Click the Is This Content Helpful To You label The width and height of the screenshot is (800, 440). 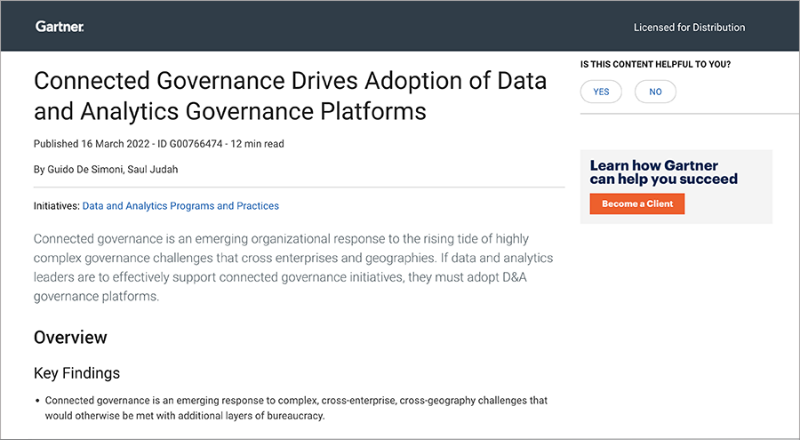(655, 64)
